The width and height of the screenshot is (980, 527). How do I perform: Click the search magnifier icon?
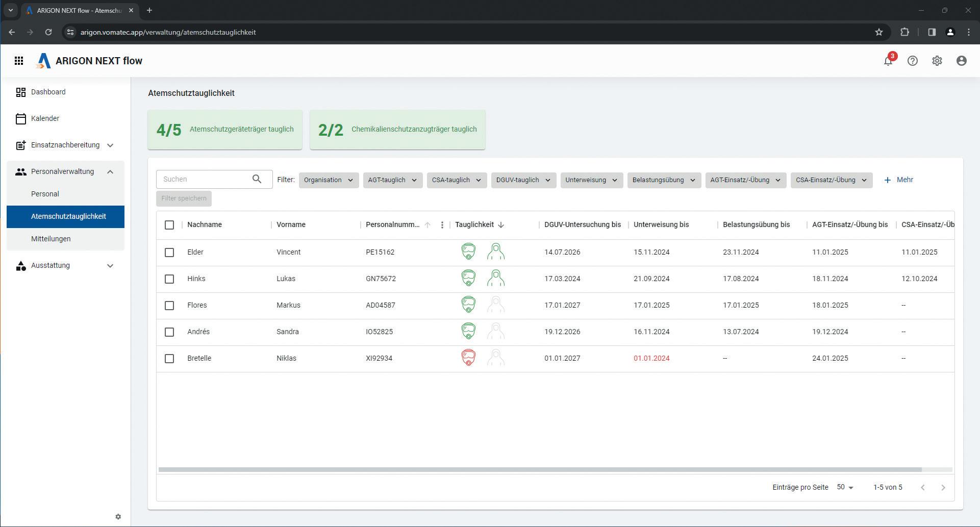tap(257, 179)
